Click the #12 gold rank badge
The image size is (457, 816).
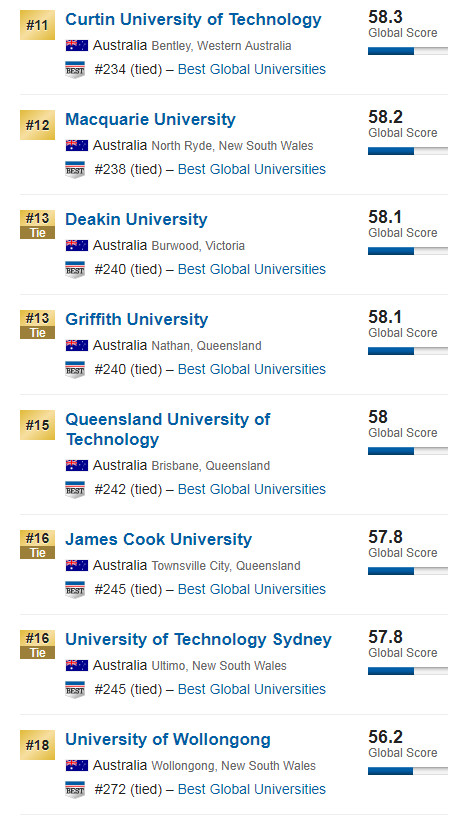(x=37, y=125)
